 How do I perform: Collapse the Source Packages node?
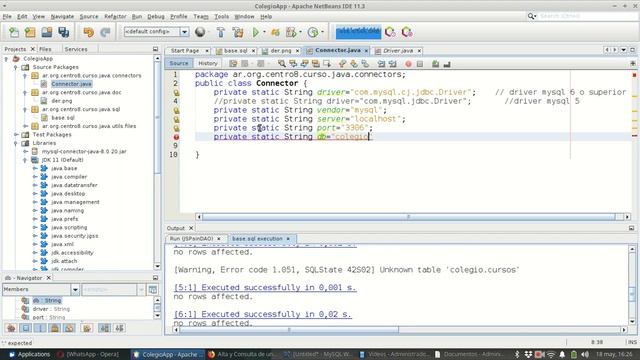click(x=16, y=67)
